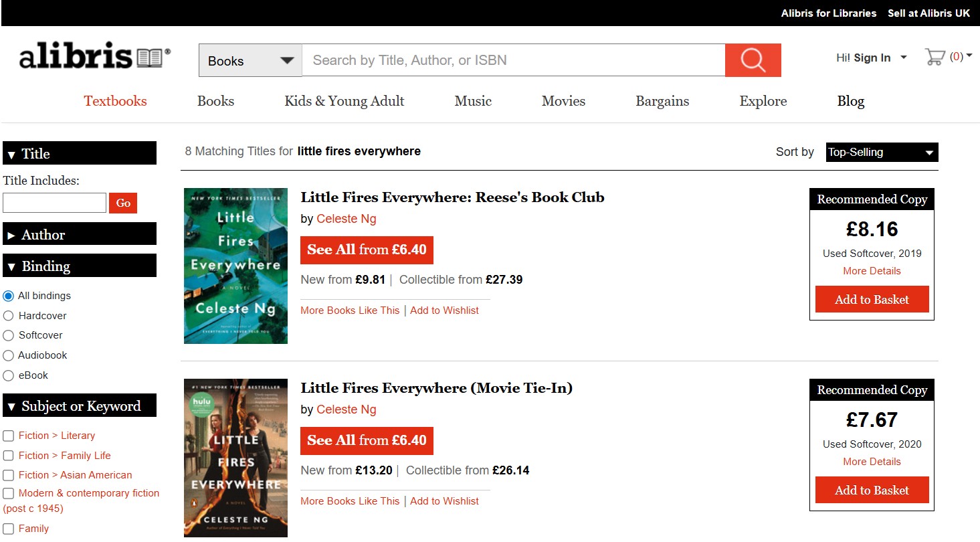The image size is (980, 542).
Task: Enable the Family subject checkbox
Action: pos(8,528)
